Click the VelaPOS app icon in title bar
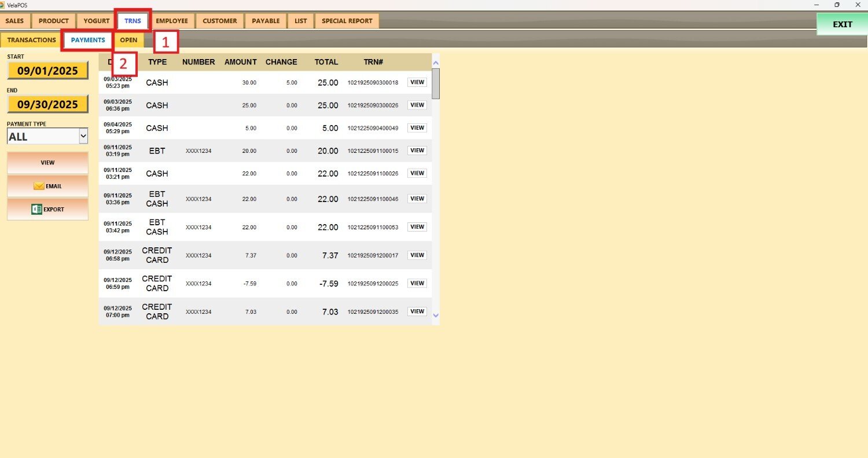 pos(3,5)
